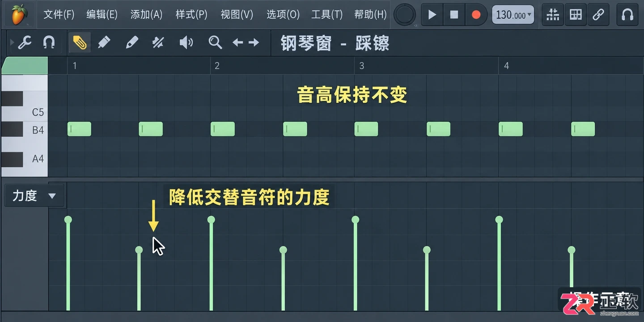Select the B4 note at the start of bar 1

tap(79, 129)
